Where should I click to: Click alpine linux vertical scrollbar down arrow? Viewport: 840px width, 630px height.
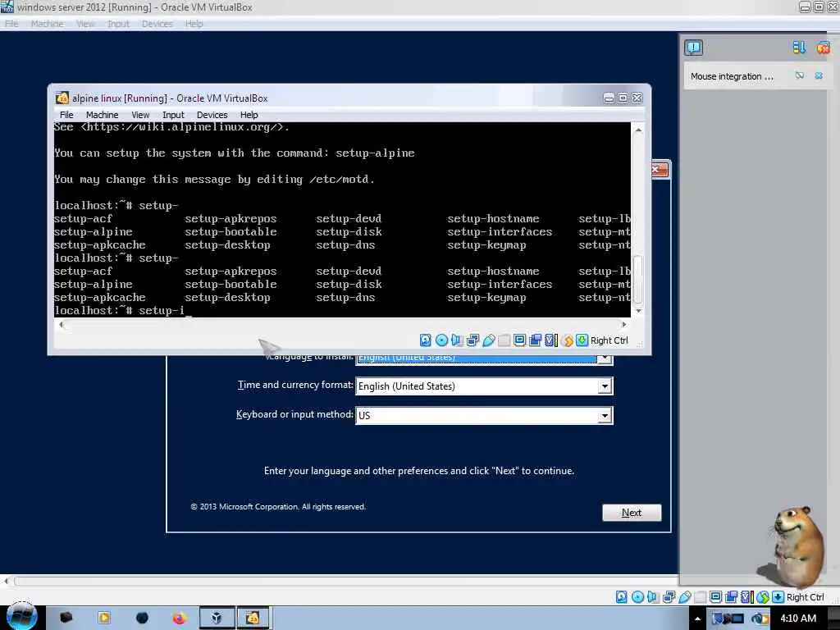point(638,311)
